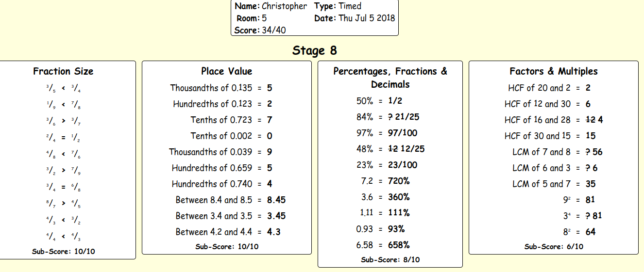The height and width of the screenshot is (272, 644).
Task: Click the Between 8.4 and 8.5 answer
Action: 276,200
